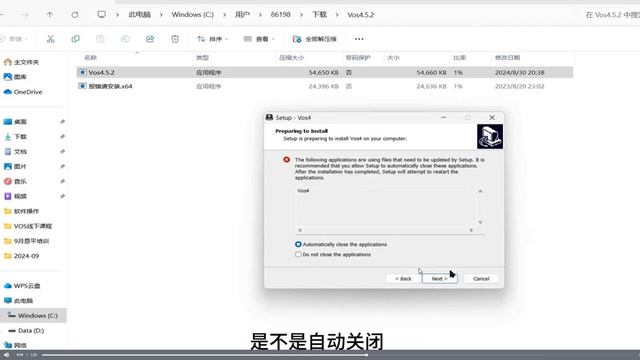Click the Cut scissors icon in toolbar
640x360 pixels.
tap(50, 39)
